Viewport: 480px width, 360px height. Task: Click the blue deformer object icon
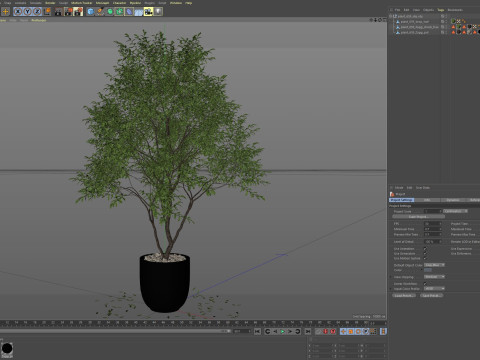pos(129,12)
